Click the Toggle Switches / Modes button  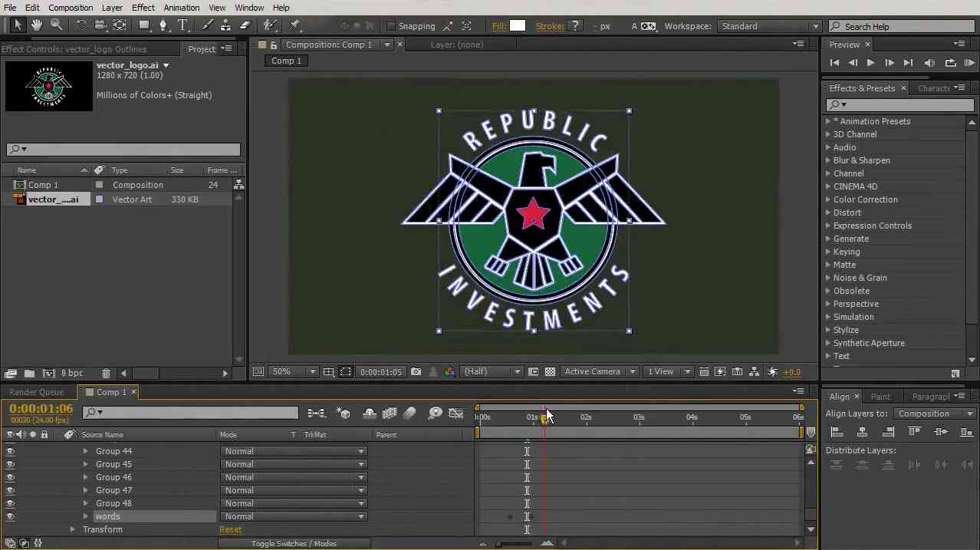pyautogui.click(x=294, y=543)
